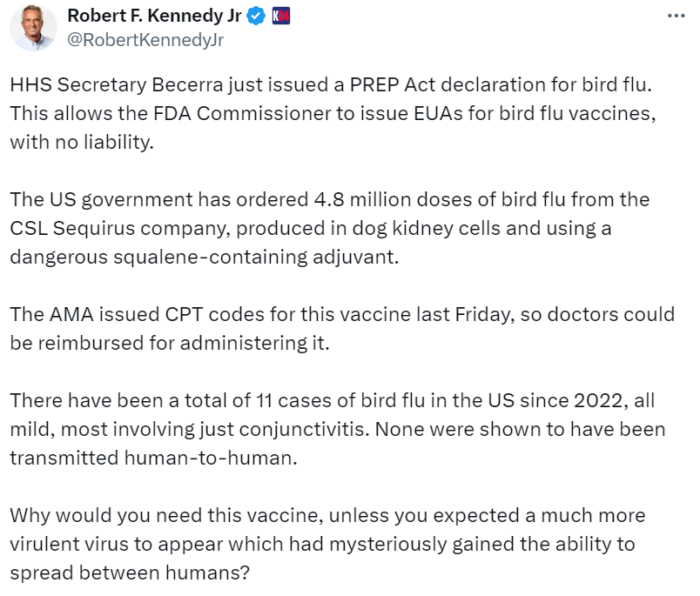Open the three-dot more options menu
Image resolution: width=700 pixels, height=596 pixels.
click(675, 17)
